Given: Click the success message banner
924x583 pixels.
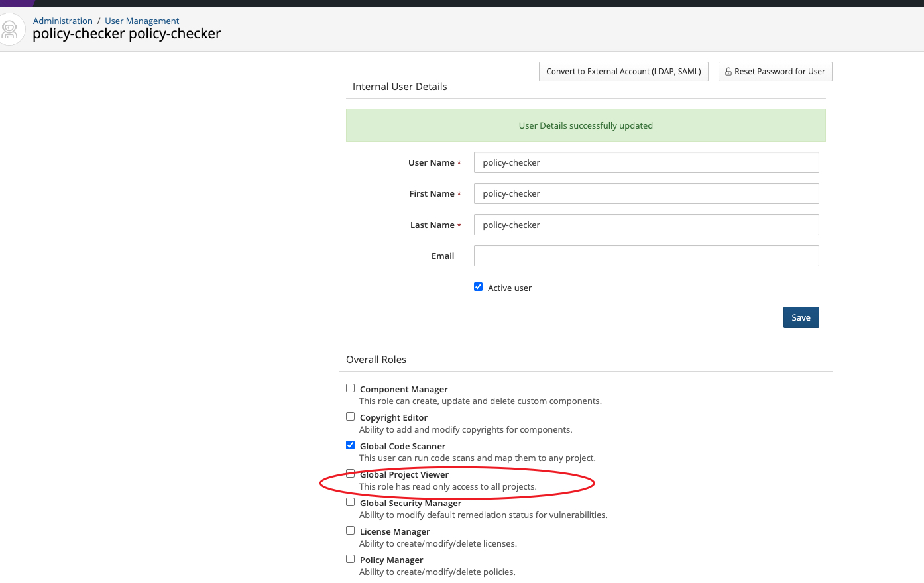Looking at the screenshot, I should click(585, 125).
